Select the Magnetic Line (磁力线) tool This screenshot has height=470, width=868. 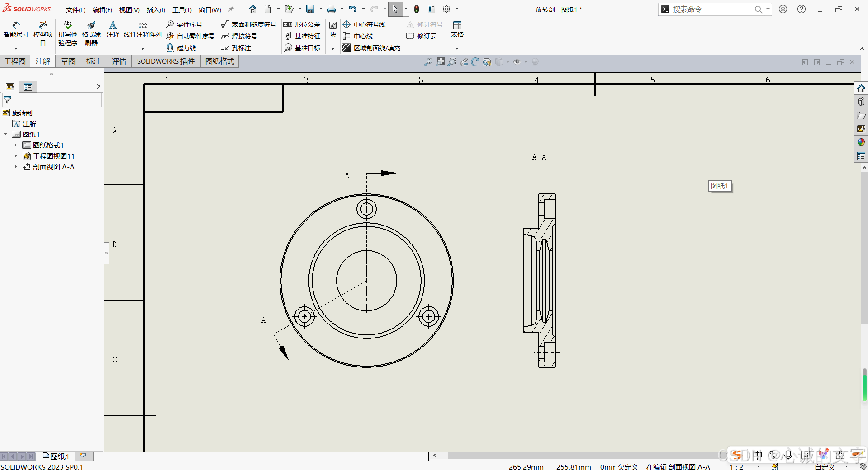tap(181, 48)
